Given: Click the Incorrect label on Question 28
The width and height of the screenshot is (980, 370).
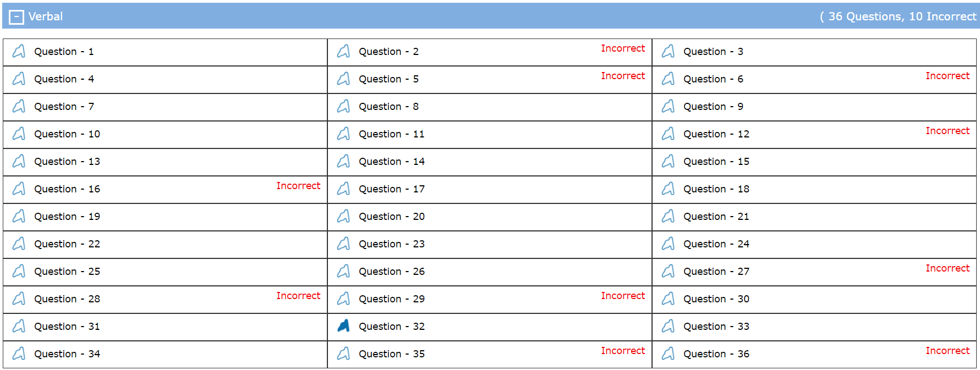Looking at the screenshot, I should click(x=299, y=295).
